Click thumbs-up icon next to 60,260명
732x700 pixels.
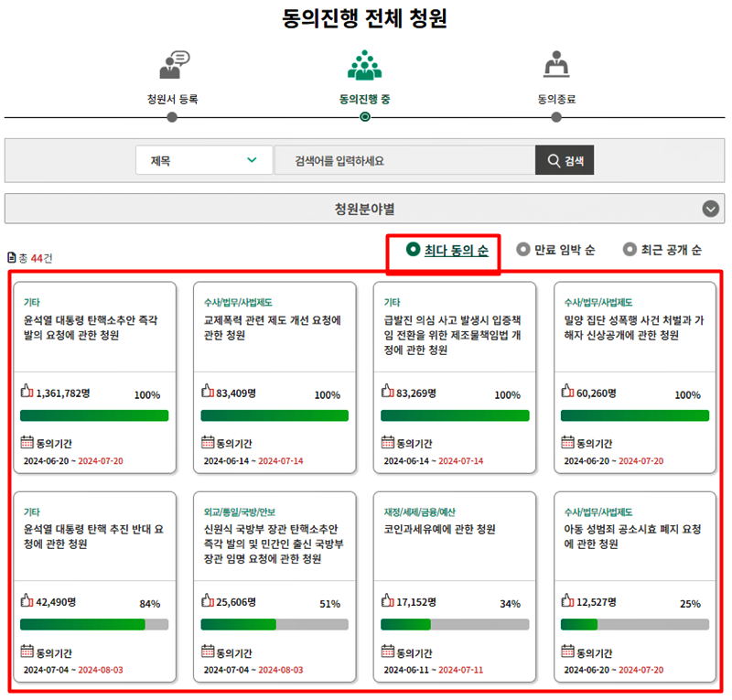click(567, 391)
